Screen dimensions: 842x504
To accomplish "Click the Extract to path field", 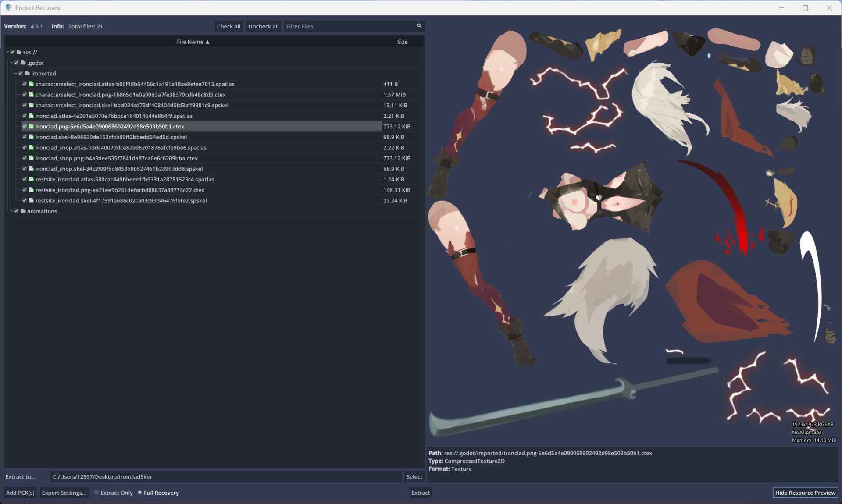I will (226, 476).
